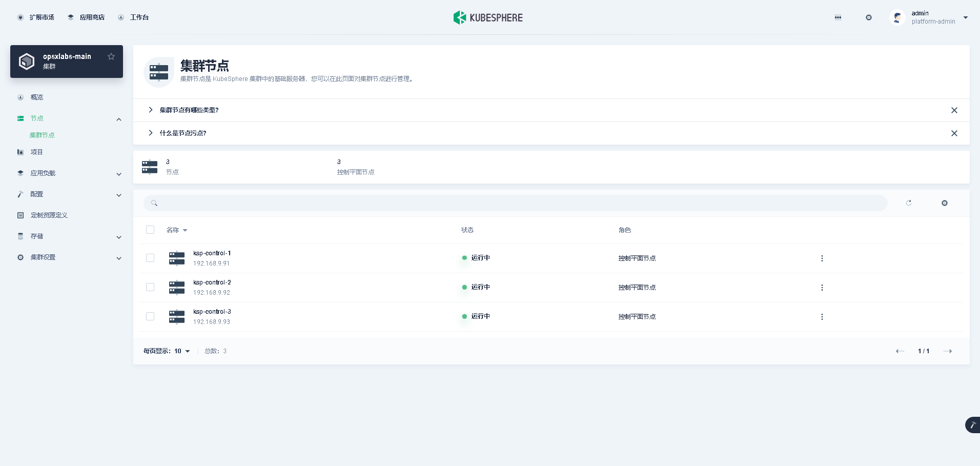The height and width of the screenshot is (466, 980).
Task: Select 集群节点 in the sidebar
Action: (42, 135)
